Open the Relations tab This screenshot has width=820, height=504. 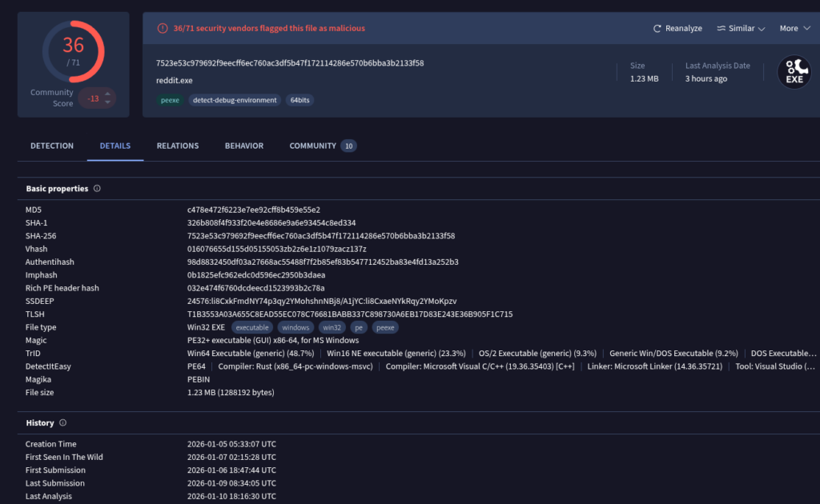coord(178,146)
